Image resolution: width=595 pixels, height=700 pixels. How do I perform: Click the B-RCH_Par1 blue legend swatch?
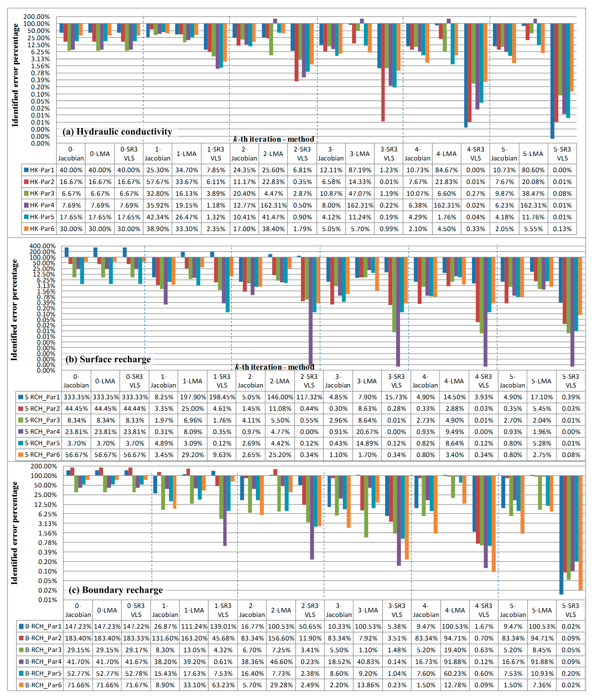21,627
